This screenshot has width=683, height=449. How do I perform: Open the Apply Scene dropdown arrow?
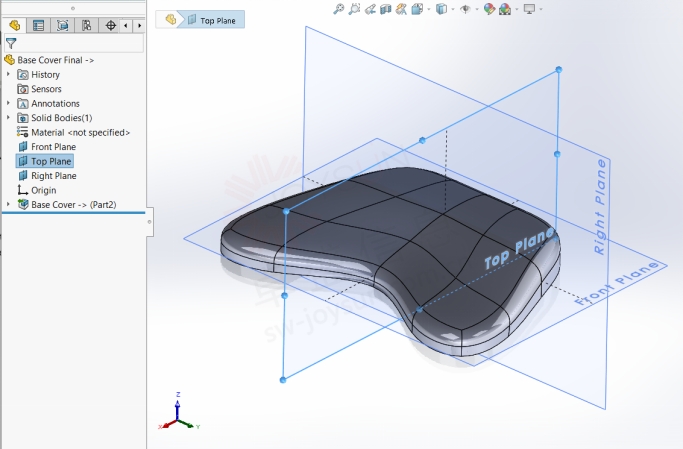(517, 9)
